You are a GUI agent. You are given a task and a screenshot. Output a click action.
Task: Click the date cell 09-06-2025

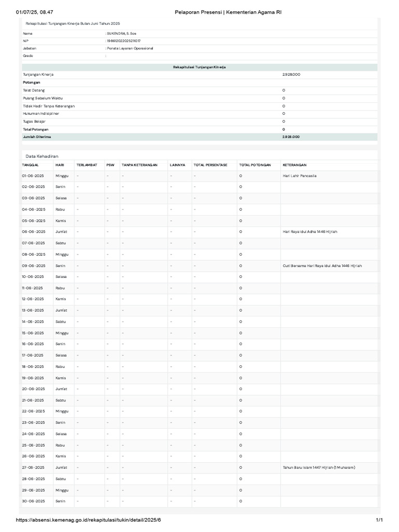pyautogui.click(x=34, y=266)
